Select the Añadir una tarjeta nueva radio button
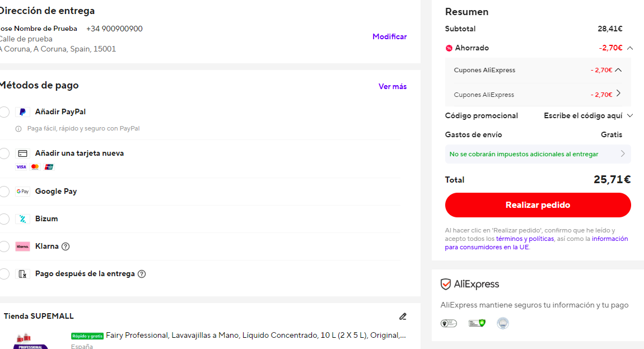 (x=4, y=153)
